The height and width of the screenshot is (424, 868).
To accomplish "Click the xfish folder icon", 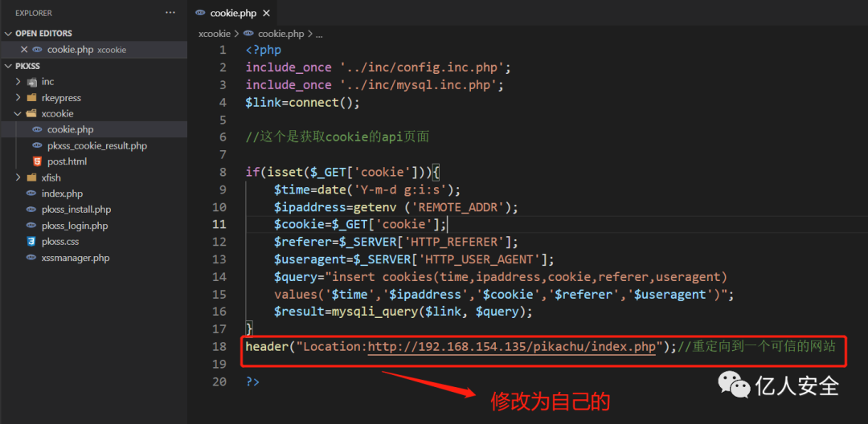I will coord(31,177).
